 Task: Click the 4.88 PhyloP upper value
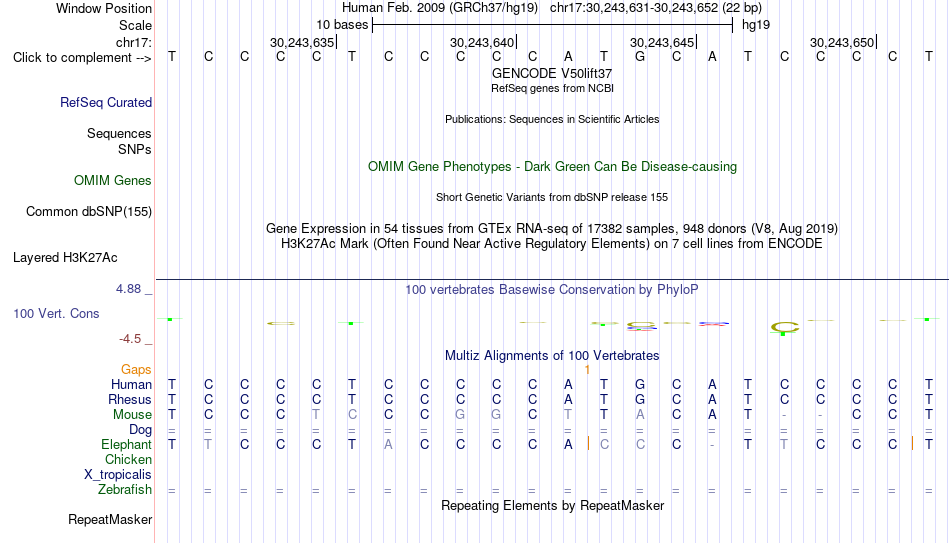click(128, 289)
